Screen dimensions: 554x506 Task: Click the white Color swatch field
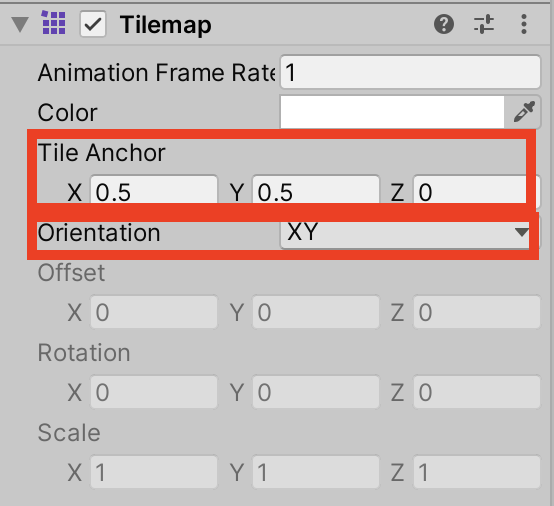392,112
